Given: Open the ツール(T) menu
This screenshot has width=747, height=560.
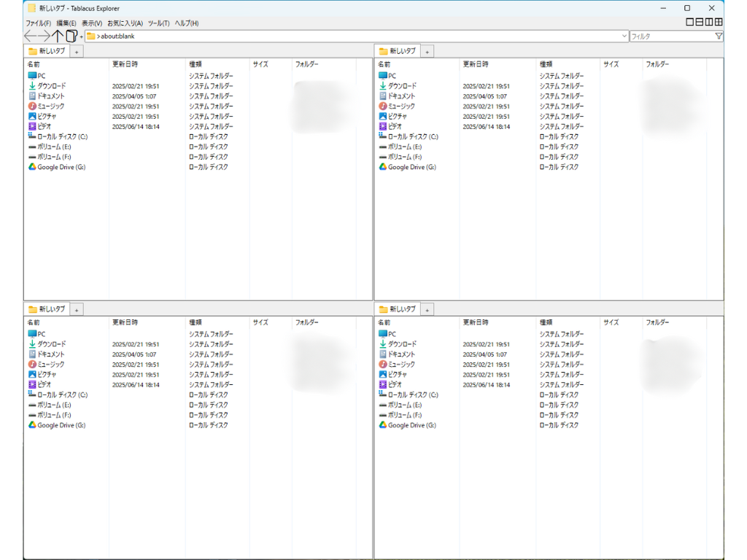Looking at the screenshot, I should [x=158, y=23].
